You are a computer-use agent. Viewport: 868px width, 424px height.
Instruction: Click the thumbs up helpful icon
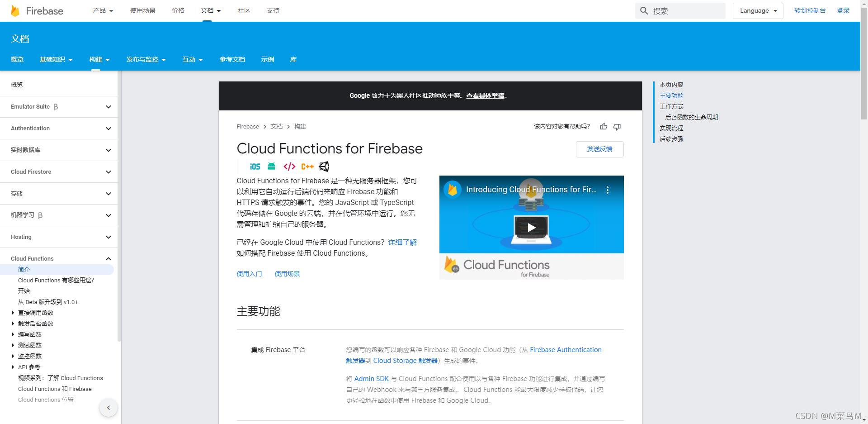pos(604,127)
